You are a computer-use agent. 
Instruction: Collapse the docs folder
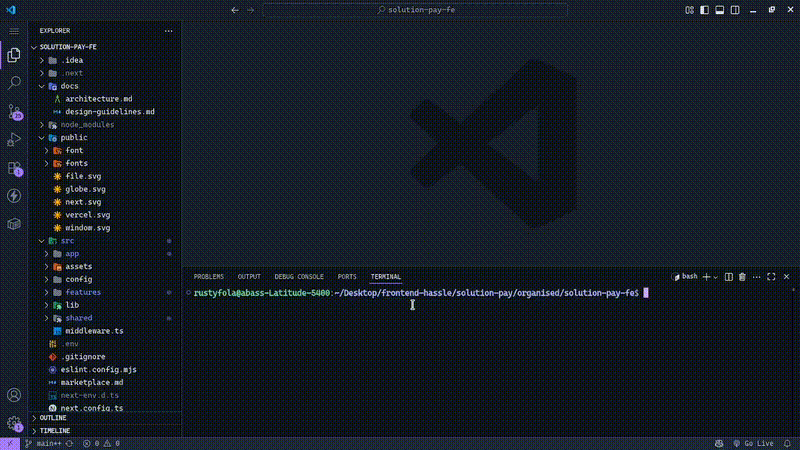point(105,86)
